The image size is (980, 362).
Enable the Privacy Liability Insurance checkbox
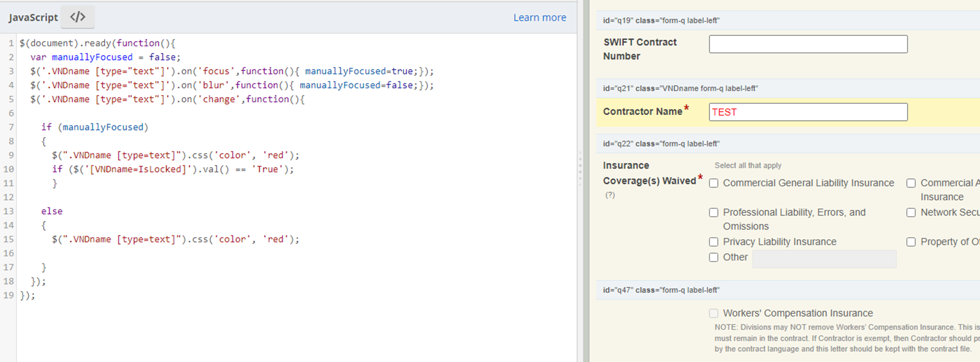(714, 242)
